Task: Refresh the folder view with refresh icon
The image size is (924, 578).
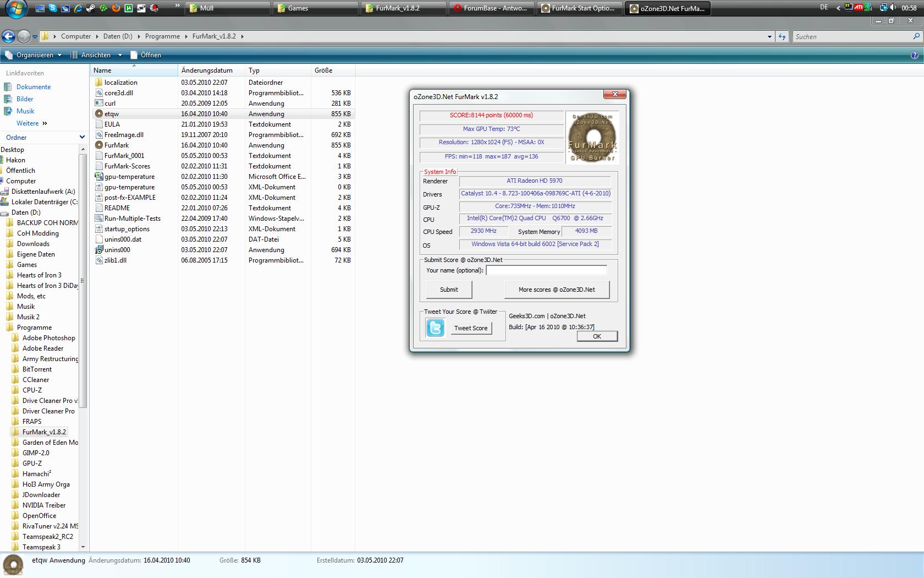Action: [782, 36]
